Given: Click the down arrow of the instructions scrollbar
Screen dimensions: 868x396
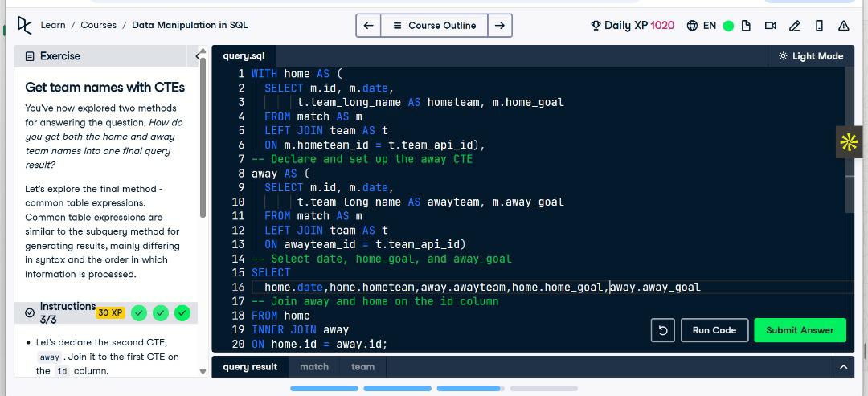Looking at the screenshot, I should pyautogui.click(x=203, y=372).
